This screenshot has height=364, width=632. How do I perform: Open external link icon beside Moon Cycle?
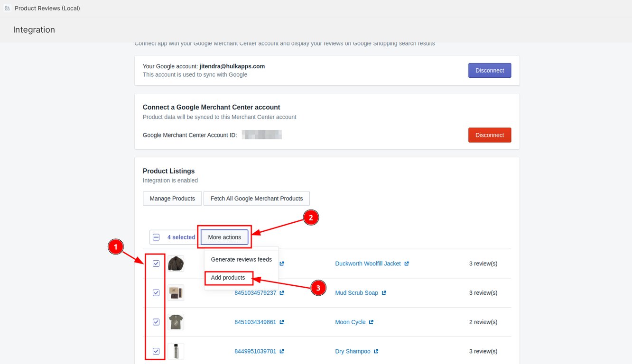371,322
